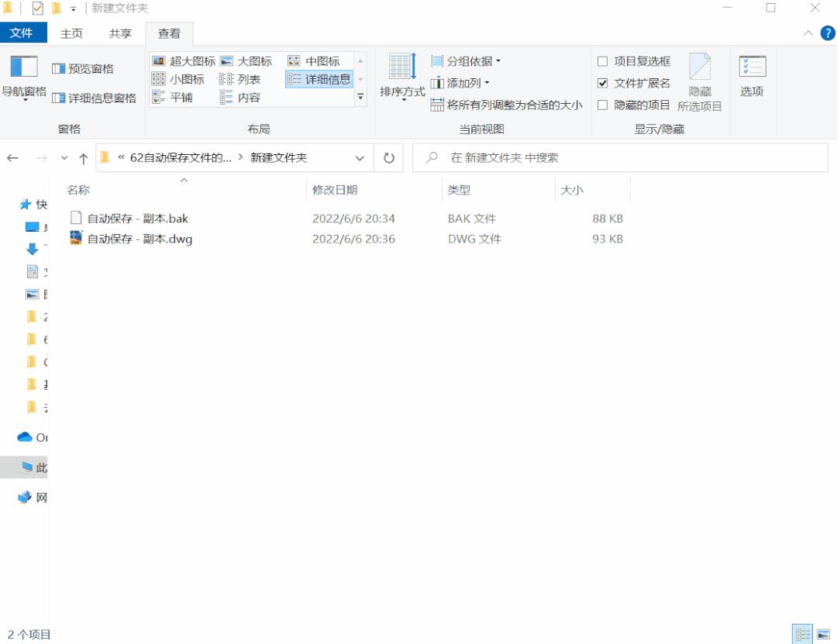Click the details view icon in status bar
The width and height of the screenshot is (837, 644).
pyautogui.click(x=804, y=634)
